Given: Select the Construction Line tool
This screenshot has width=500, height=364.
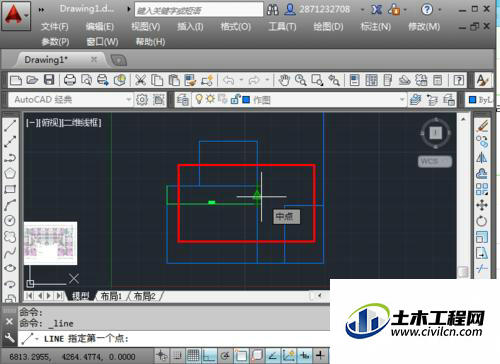Looking at the screenshot, I should 10,141.
